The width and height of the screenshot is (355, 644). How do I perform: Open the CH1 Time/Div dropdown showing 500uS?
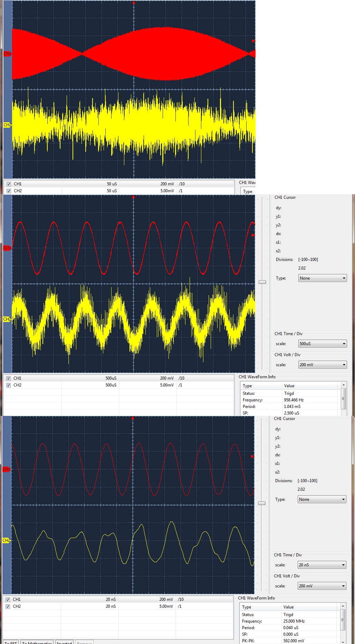point(323,344)
